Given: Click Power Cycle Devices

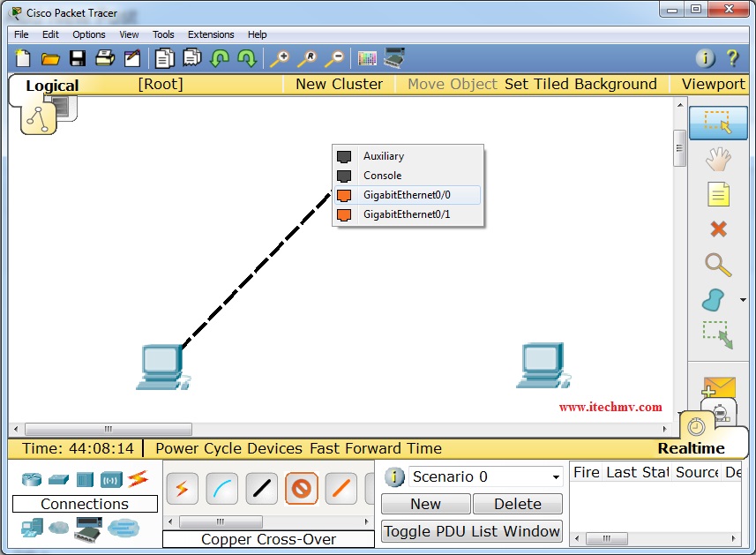Looking at the screenshot, I should pos(228,448).
